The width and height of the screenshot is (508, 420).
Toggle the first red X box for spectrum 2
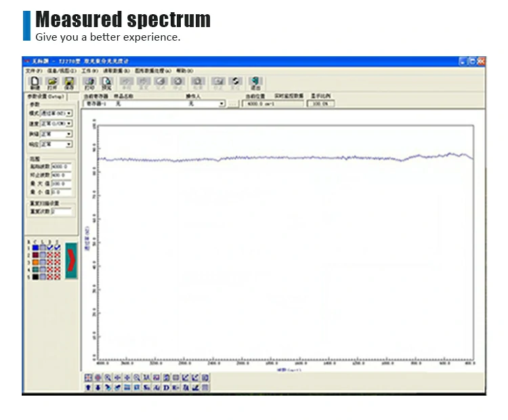tap(49, 255)
